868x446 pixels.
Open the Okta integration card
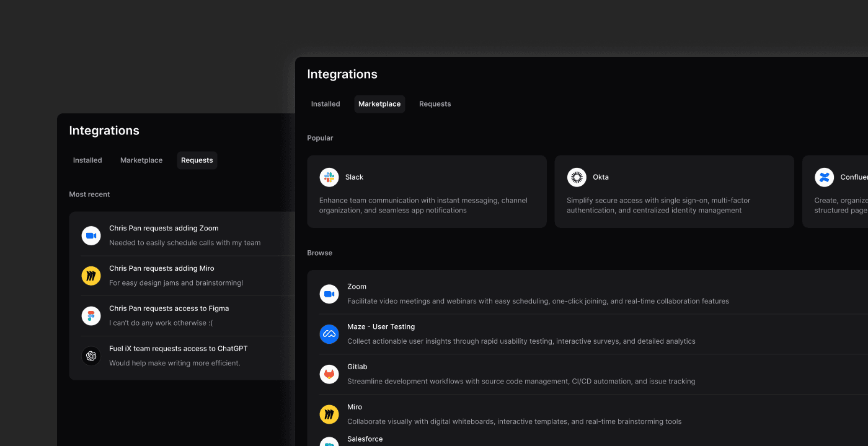coord(674,191)
